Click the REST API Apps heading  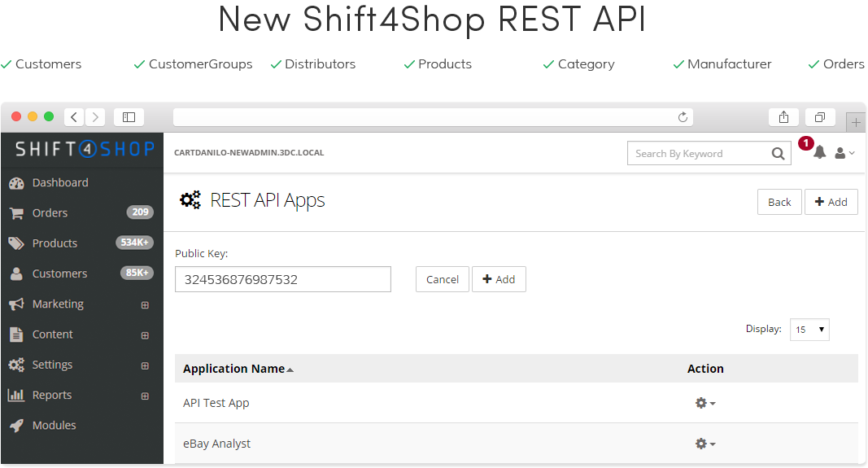point(268,200)
